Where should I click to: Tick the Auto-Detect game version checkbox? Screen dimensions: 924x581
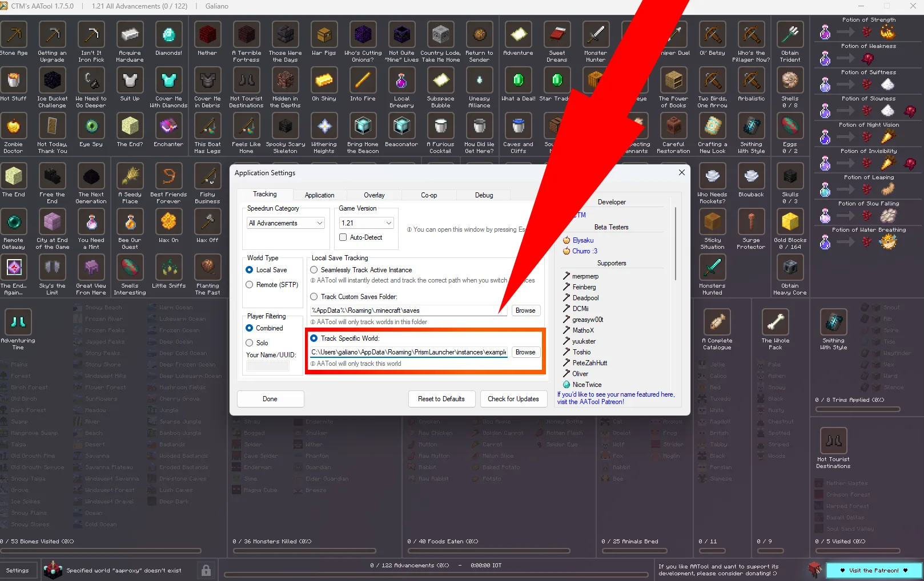pyautogui.click(x=343, y=237)
